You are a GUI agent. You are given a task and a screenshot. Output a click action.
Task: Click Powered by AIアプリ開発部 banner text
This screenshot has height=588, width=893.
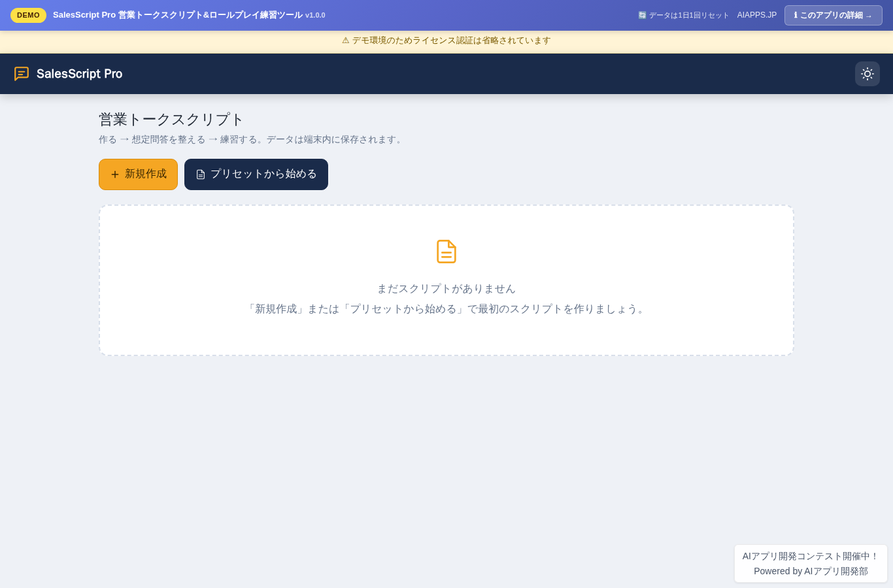pos(811,571)
